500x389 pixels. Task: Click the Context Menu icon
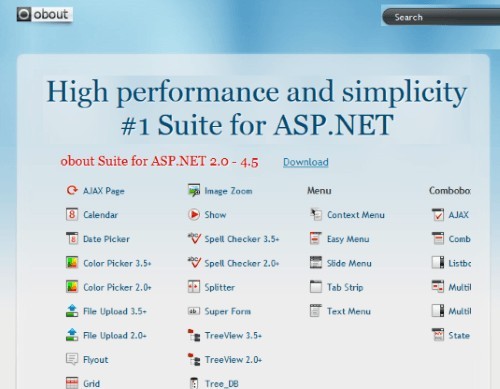pos(316,214)
